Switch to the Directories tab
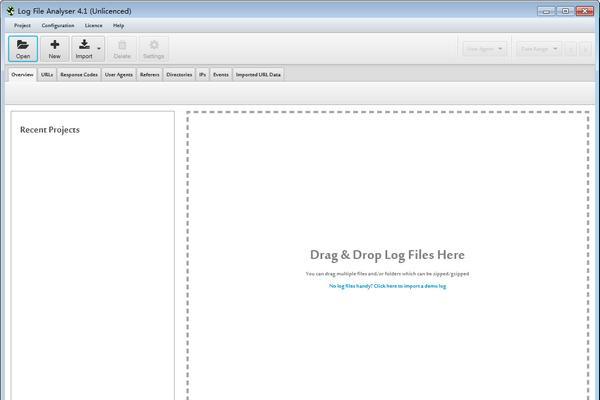Viewport: 600px width, 400px height. (x=179, y=75)
